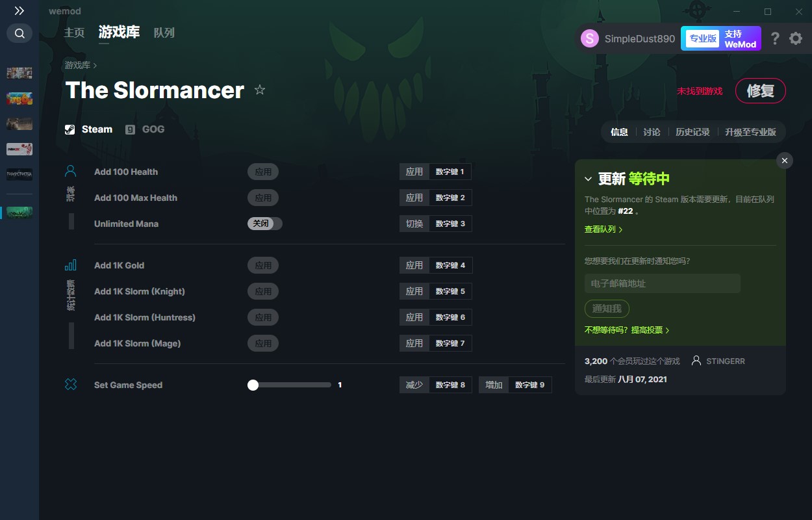Click the 数字键 7 hotkey for Slorm (Mage)
The image size is (812, 520).
pos(450,343)
